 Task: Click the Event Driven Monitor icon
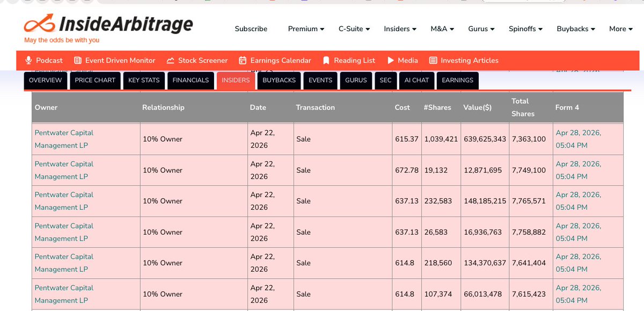point(78,60)
